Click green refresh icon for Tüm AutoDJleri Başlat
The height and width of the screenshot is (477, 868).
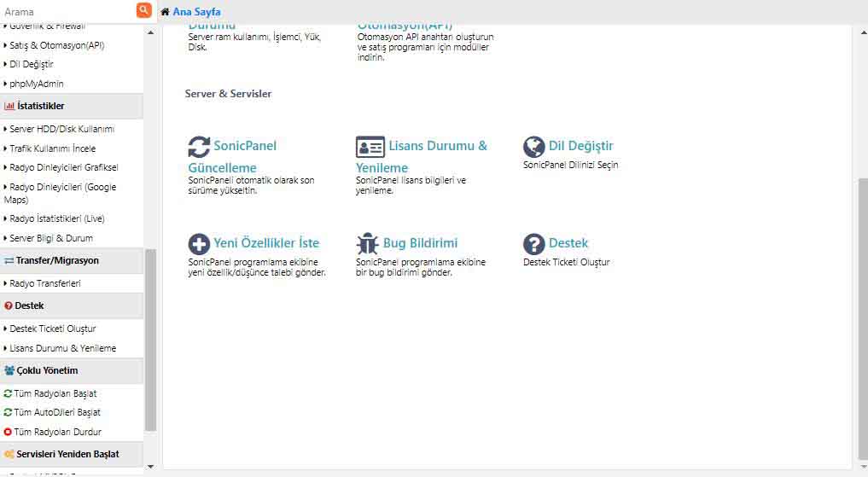pyautogui.click(x=8, y=412)
